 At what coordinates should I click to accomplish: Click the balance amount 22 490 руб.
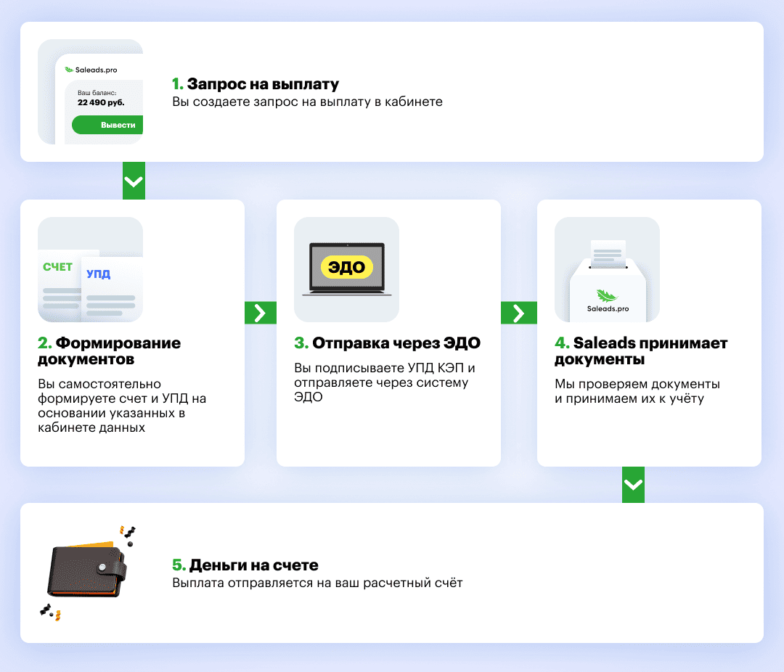coord(101,102)
